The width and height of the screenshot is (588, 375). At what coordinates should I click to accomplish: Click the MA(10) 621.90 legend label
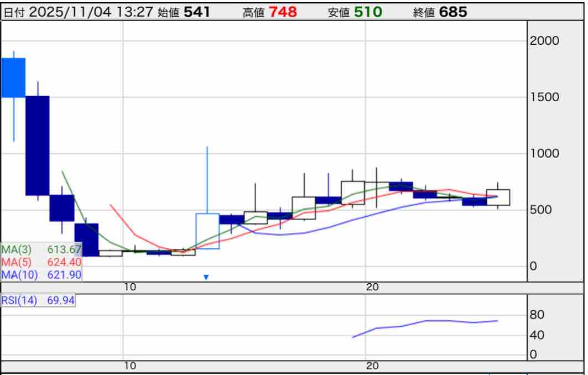(x=41, y=274)
